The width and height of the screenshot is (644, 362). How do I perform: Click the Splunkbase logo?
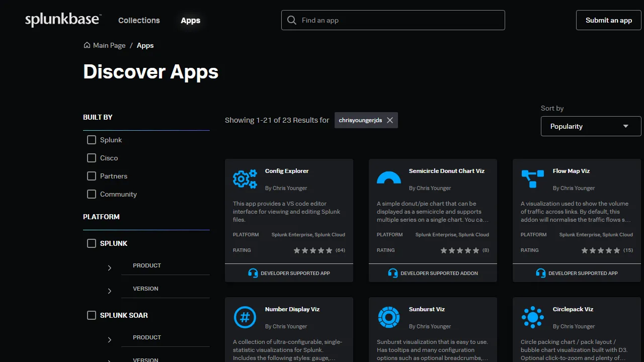coord(62,19)
